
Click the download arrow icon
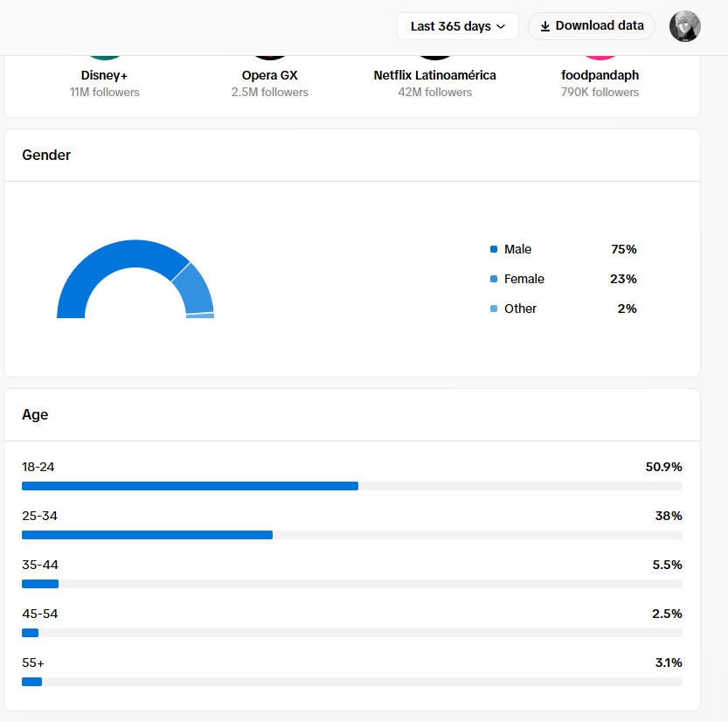click(545, 26)
